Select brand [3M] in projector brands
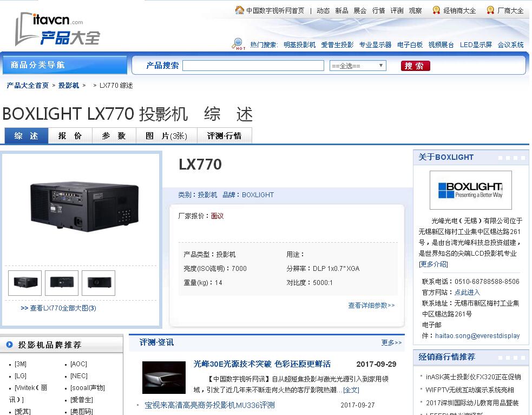 21,364
